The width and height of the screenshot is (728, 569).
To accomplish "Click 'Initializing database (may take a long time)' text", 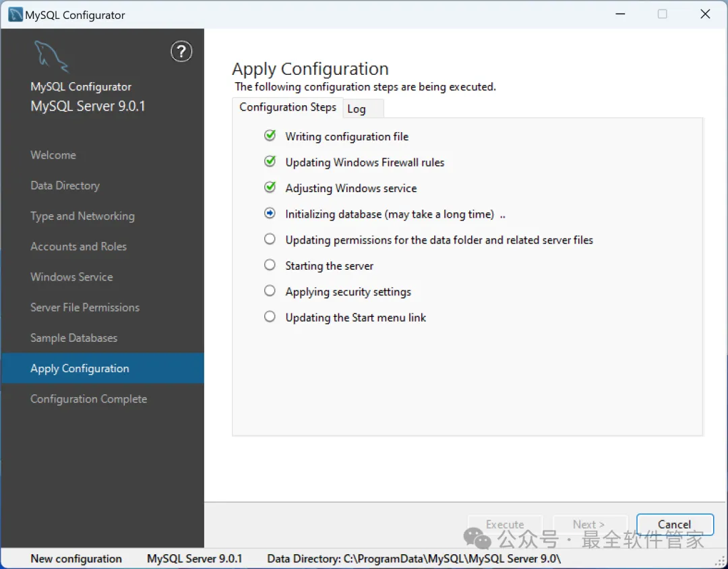I will click(x=390, y=214).
